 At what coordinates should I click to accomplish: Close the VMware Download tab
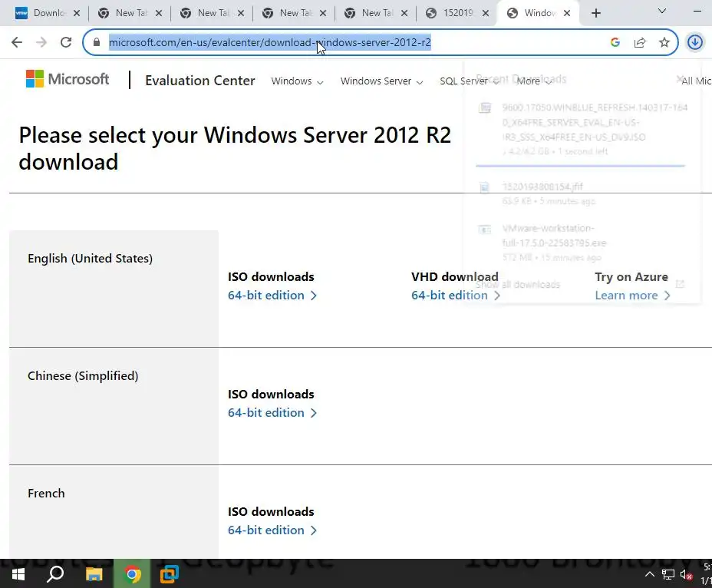77,13
